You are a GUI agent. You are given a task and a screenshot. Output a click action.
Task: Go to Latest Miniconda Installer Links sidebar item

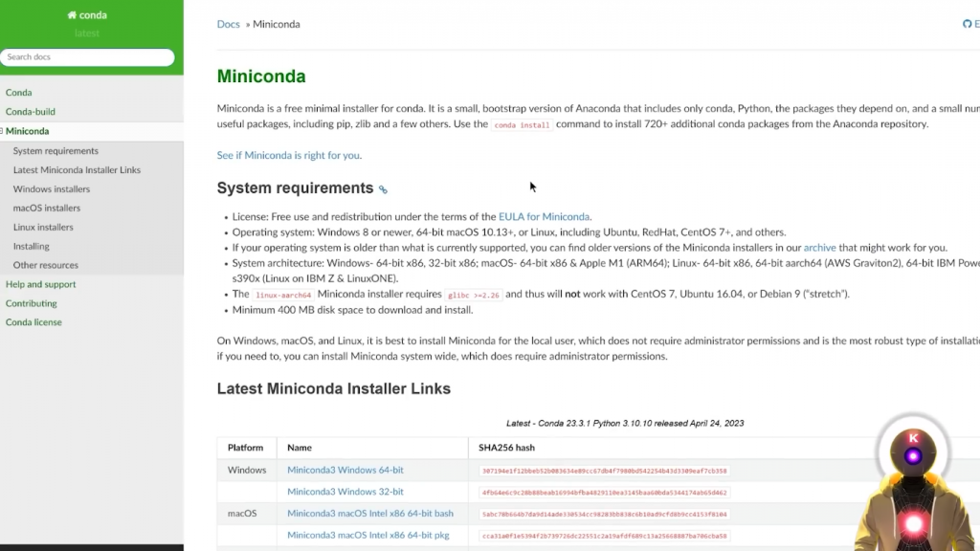[77, 170]
